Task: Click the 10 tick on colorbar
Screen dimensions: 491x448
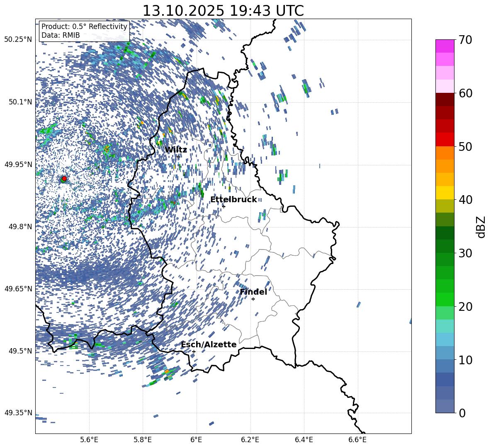Action: point(465,360)
